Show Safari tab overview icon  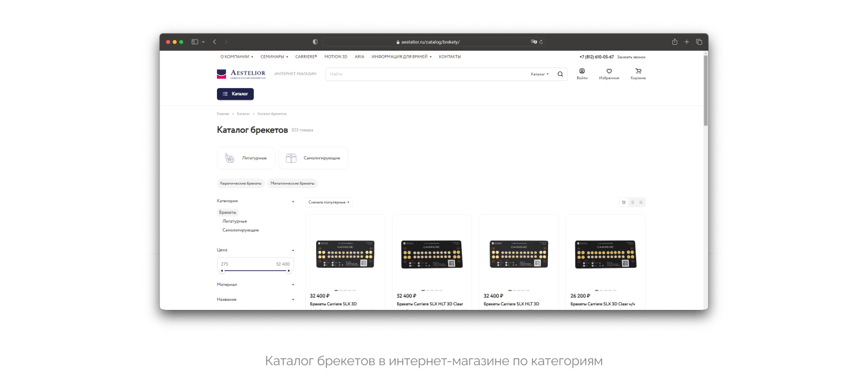click(699, 41)
